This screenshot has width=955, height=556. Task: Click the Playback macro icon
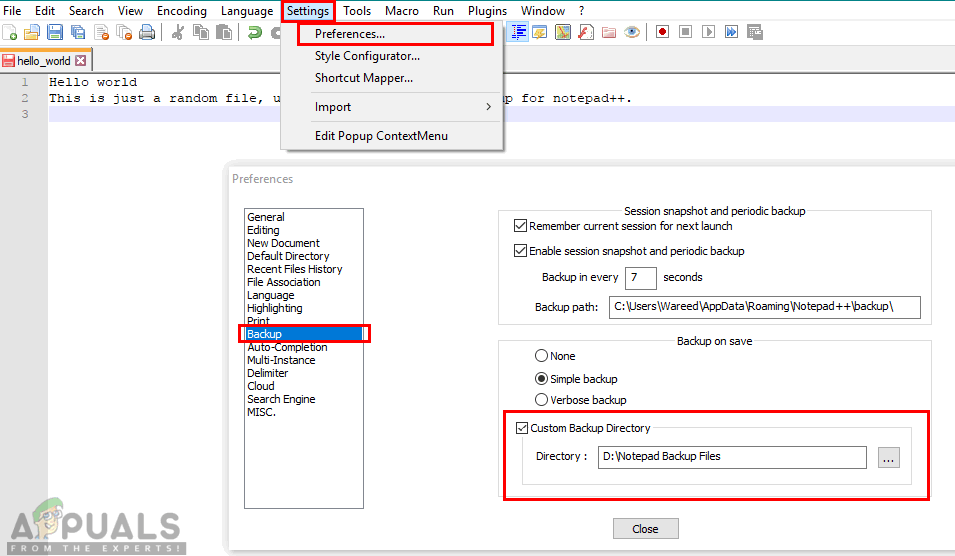coord(708,32)
